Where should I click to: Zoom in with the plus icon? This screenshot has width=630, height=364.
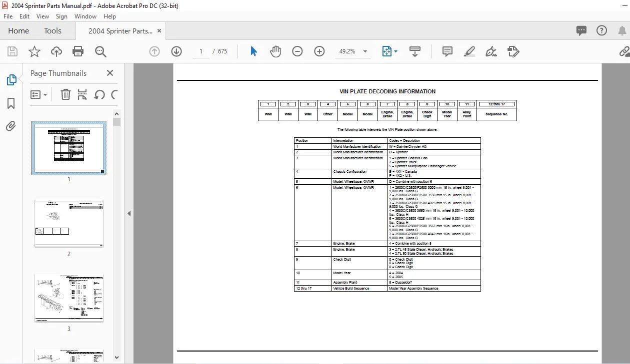point(319,51)
